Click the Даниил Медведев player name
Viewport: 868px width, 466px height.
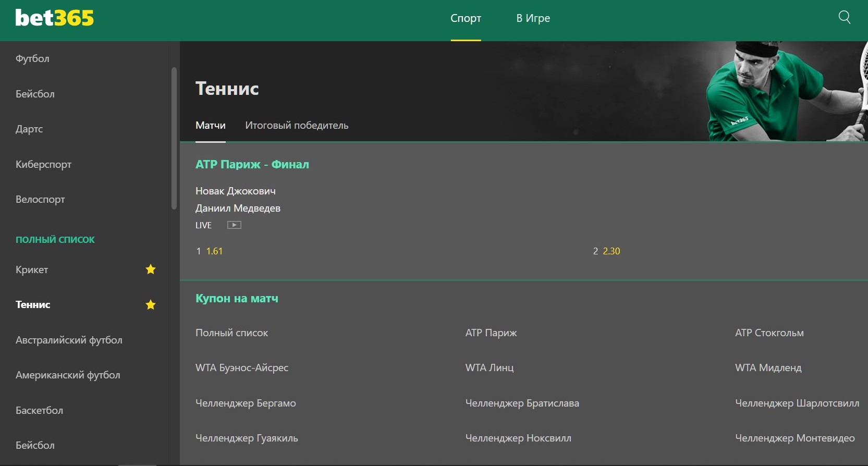238,209
